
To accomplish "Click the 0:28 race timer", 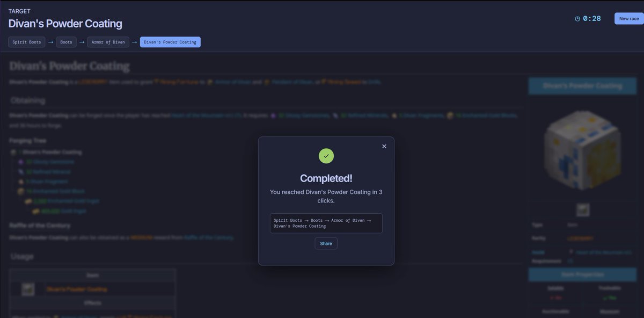I will point(592,19).
